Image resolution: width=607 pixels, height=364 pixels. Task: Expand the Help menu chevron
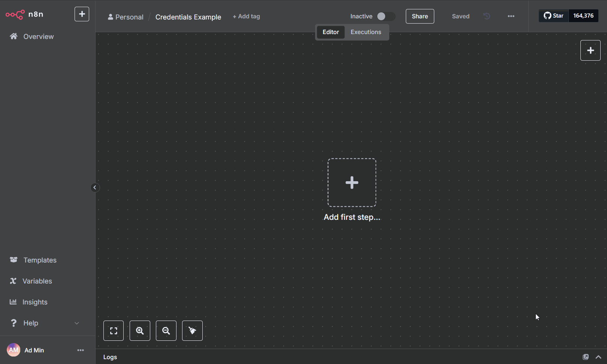(x=77, y=323)
